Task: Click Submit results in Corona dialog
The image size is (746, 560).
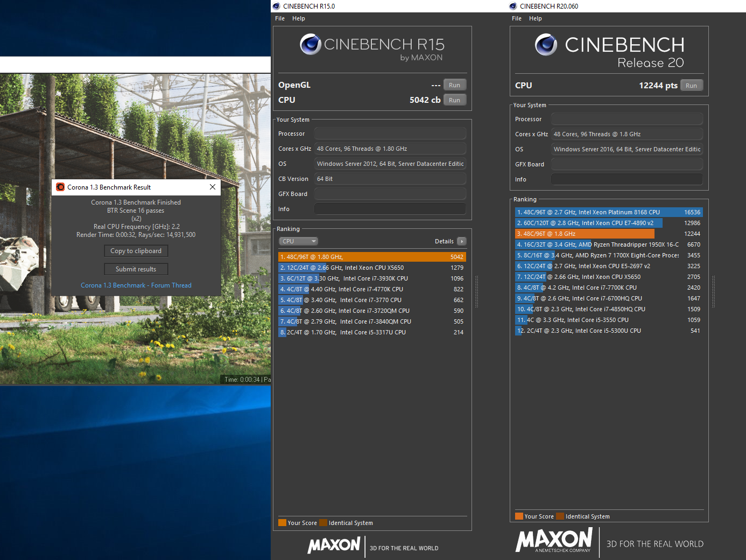Action: point(136,269)
